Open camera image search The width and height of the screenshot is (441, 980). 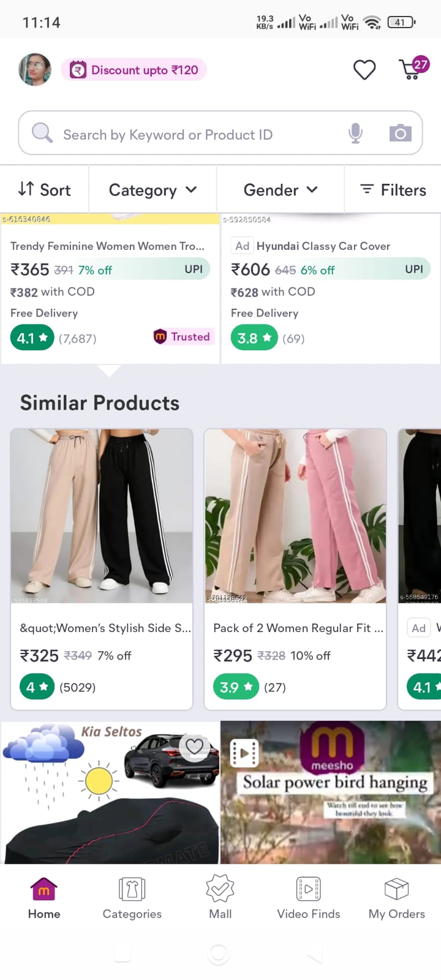tap(400, 133)
